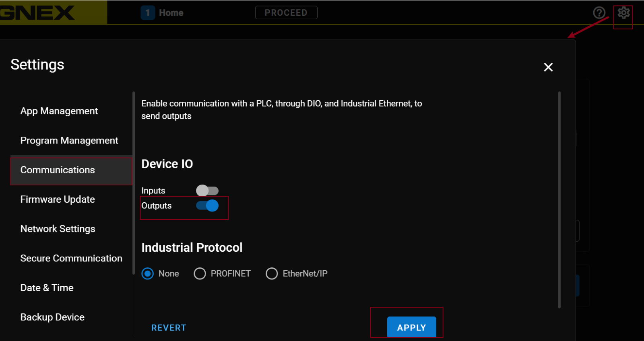
Task: Select the Communications menu item
Action: 58,170
